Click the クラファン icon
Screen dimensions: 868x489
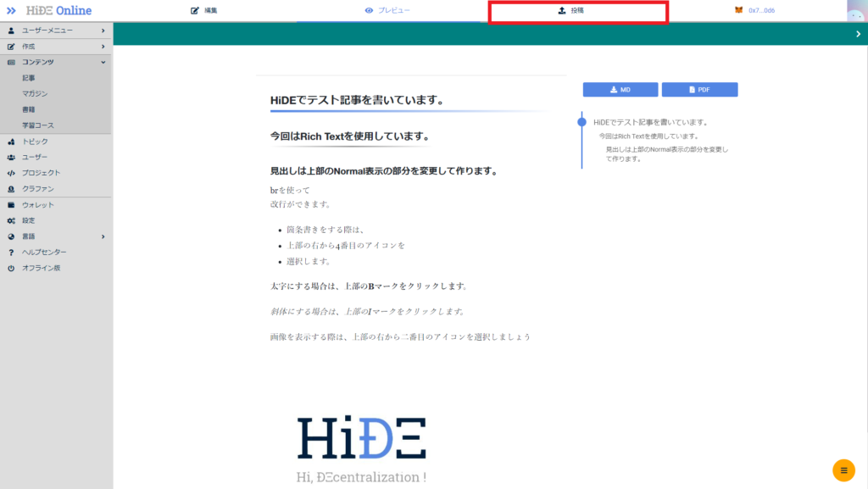point(11,189)
